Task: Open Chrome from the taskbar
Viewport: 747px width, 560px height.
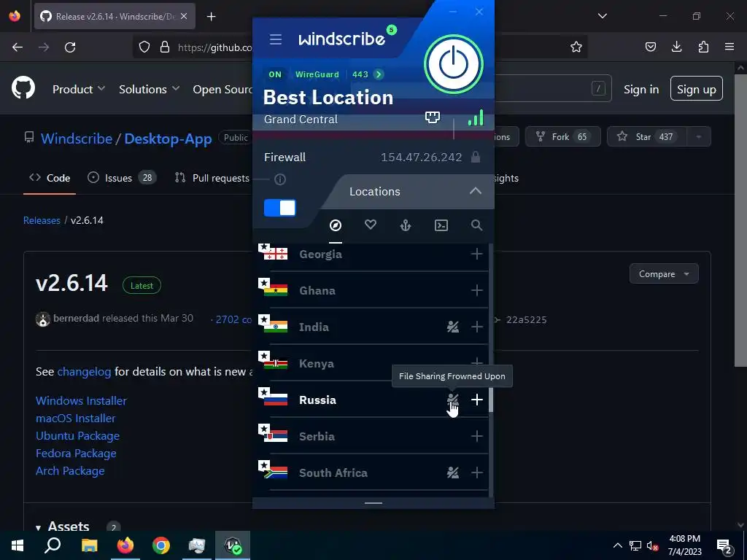Action: coord(161,545)
